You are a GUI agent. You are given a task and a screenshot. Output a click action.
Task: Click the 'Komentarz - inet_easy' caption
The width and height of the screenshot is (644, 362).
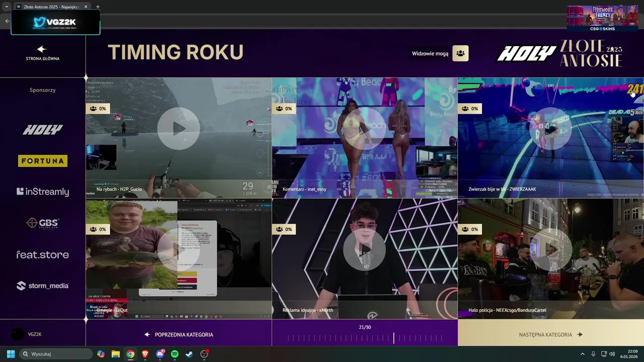(x=304, y=190)
